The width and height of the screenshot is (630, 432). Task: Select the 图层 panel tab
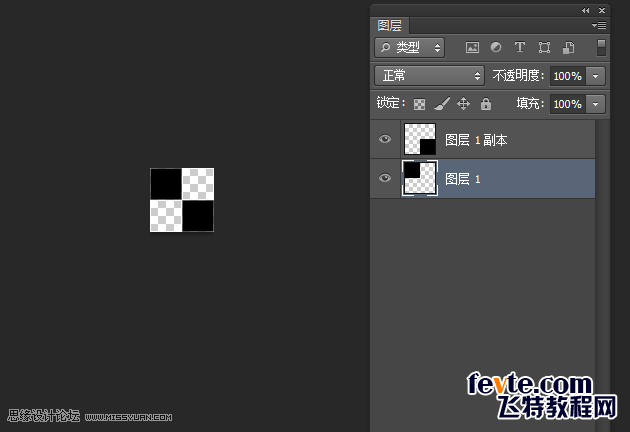pos(389,25)
